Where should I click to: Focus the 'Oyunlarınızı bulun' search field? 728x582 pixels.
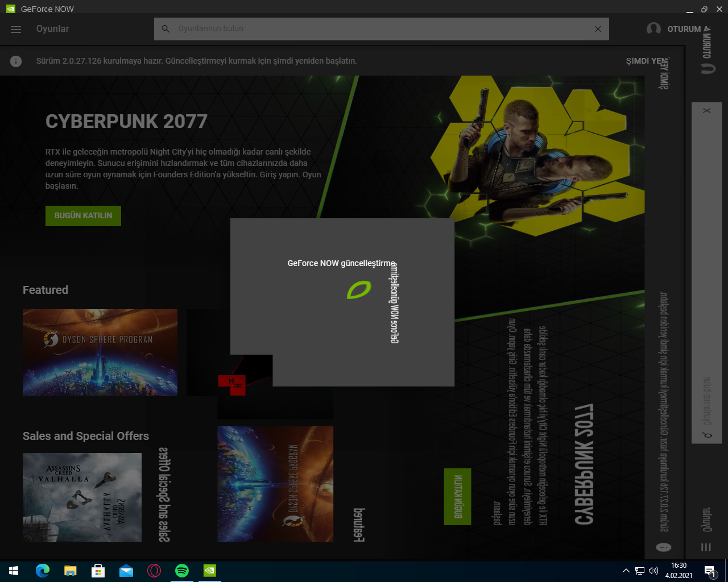(381, 29)
